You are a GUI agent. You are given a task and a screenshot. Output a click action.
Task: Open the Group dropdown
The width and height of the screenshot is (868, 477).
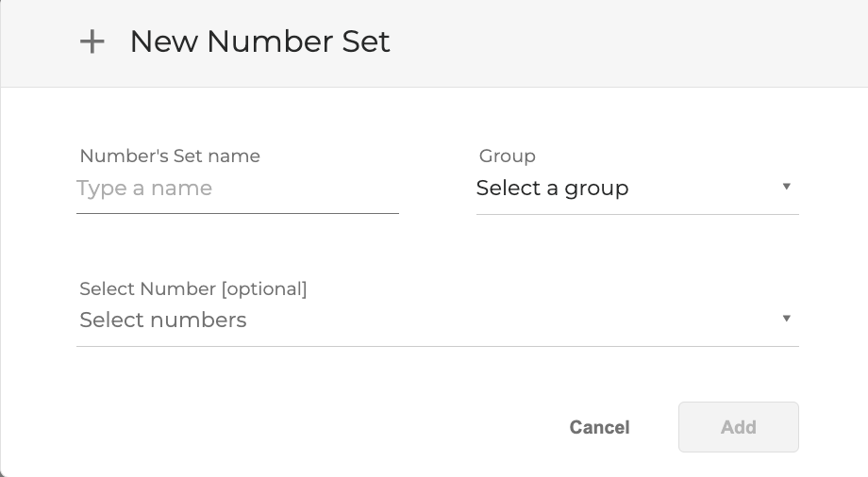[x=637, y=189]
